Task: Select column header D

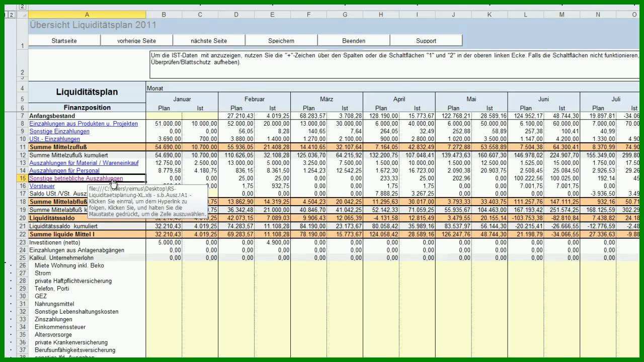Action: click(236, 15)
